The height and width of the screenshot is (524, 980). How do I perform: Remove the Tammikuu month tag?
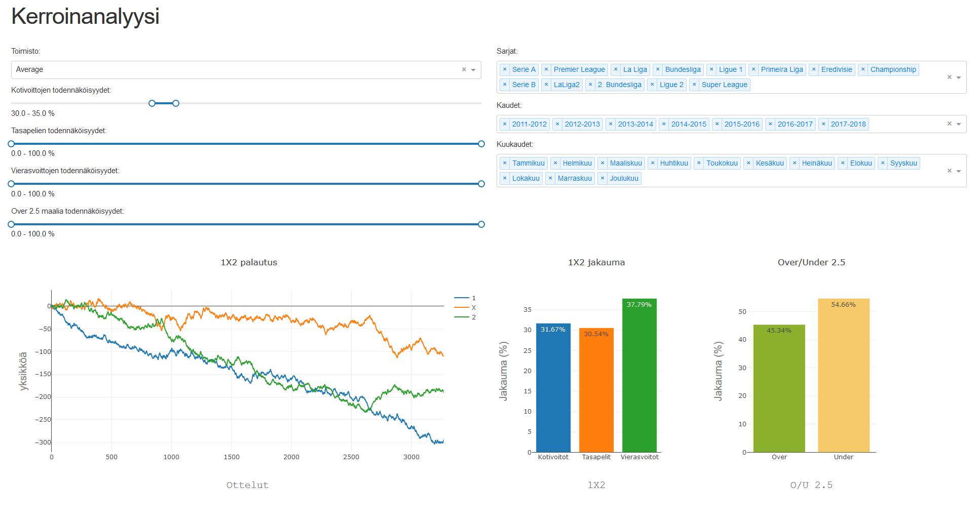[x=505, y=163]
